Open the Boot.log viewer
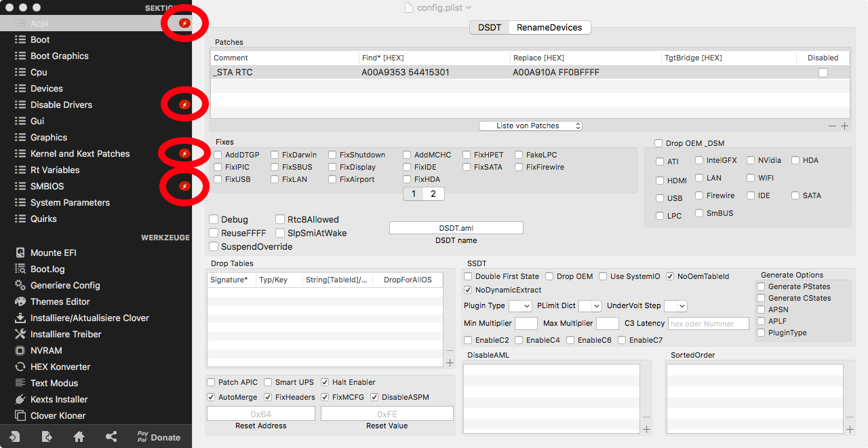868x448 pixels. point(47,269)
